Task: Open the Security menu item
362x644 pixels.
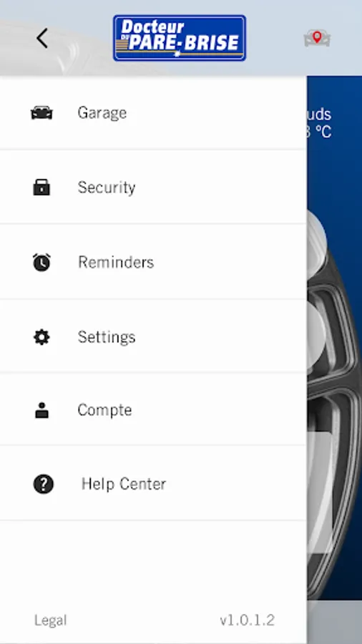Action: click(153, 187)
